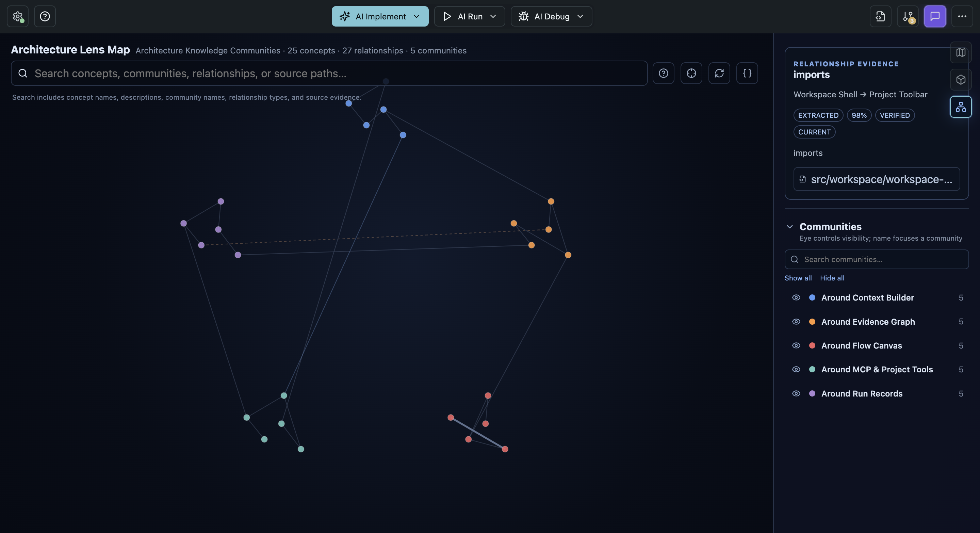The height and width of the screenshot is (533, 980).
Task: Toggle visibility of Around Flow Canvas
Action: (796, 345)
